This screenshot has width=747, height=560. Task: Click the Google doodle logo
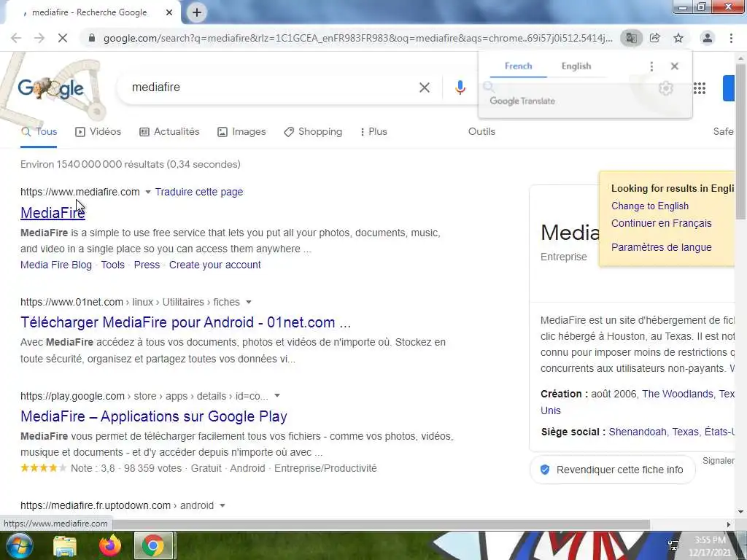pos(50,88)
